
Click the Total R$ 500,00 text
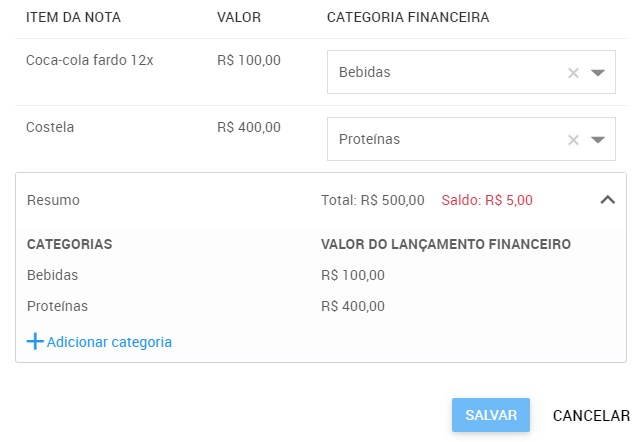(373, 200)
